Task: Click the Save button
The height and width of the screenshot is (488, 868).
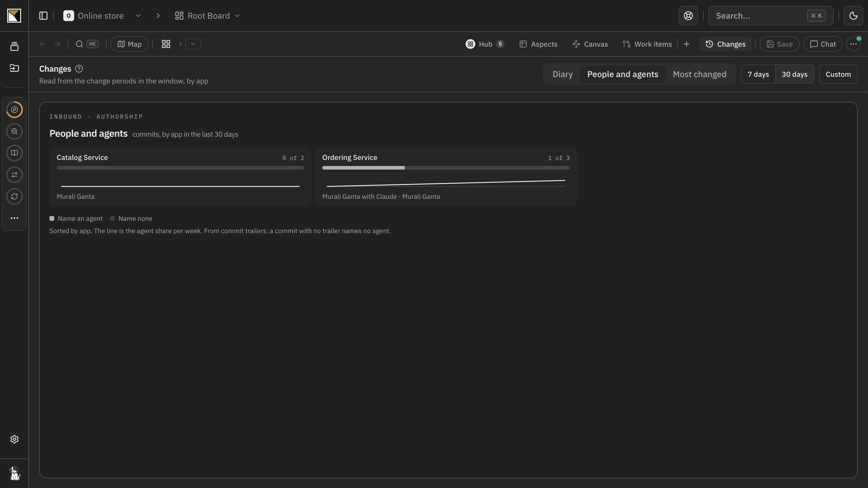Action: (x=779, y=44)
